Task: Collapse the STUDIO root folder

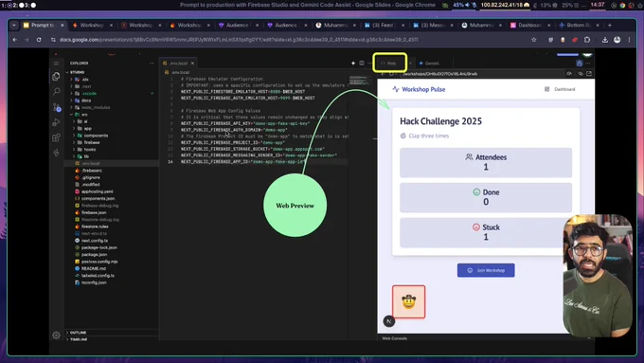Action: (68, 72)
